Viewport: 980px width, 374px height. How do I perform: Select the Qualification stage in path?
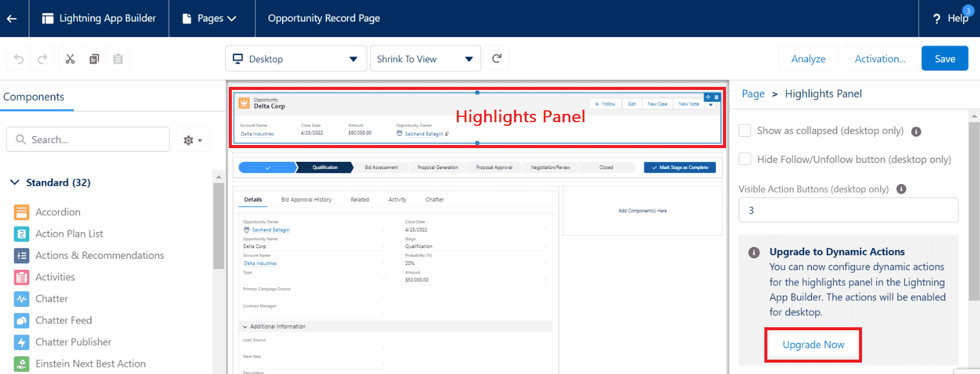coord(325,167)
